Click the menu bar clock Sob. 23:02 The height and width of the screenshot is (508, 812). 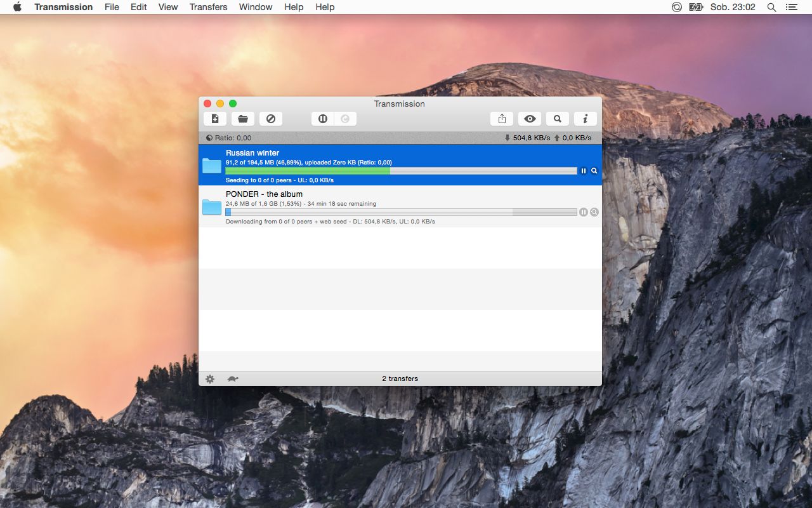733,7
